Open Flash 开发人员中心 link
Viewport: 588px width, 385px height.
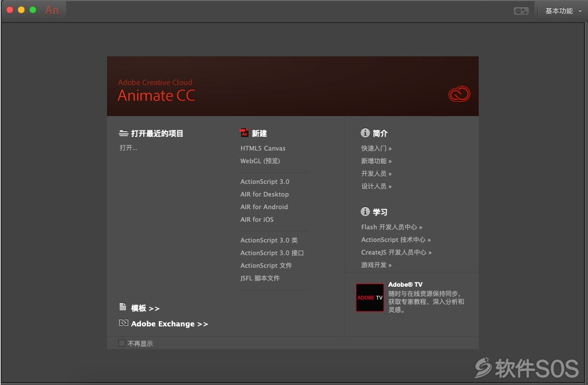point(391,228)
